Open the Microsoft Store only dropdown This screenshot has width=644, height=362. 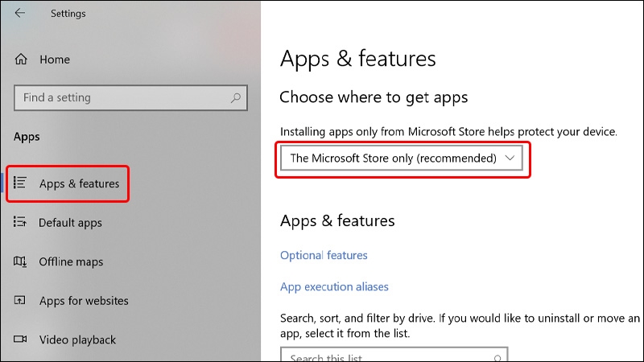pos(393,158)
